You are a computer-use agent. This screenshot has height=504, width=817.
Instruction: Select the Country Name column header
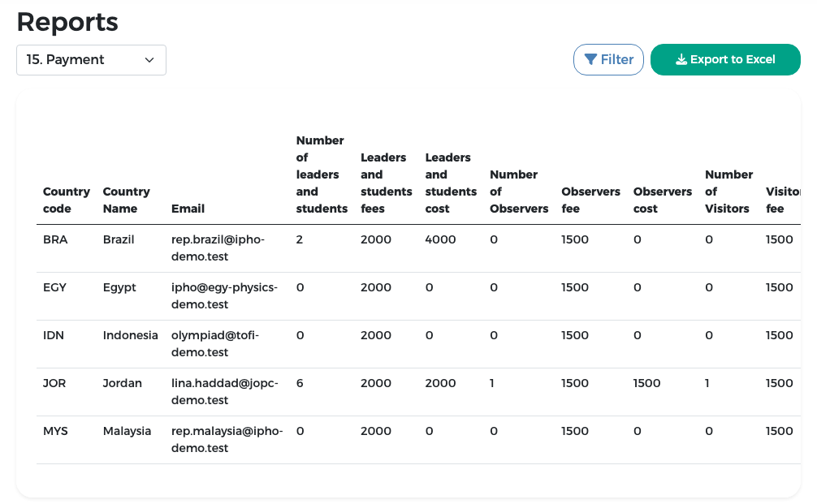(127, 200)
